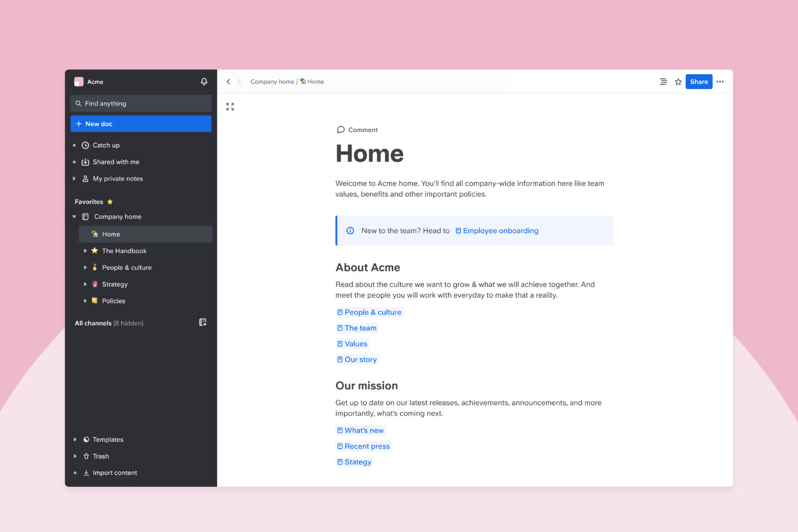Click the channel settings icon beside All channels
Screen dimensions: 798x532
[203, 322]
